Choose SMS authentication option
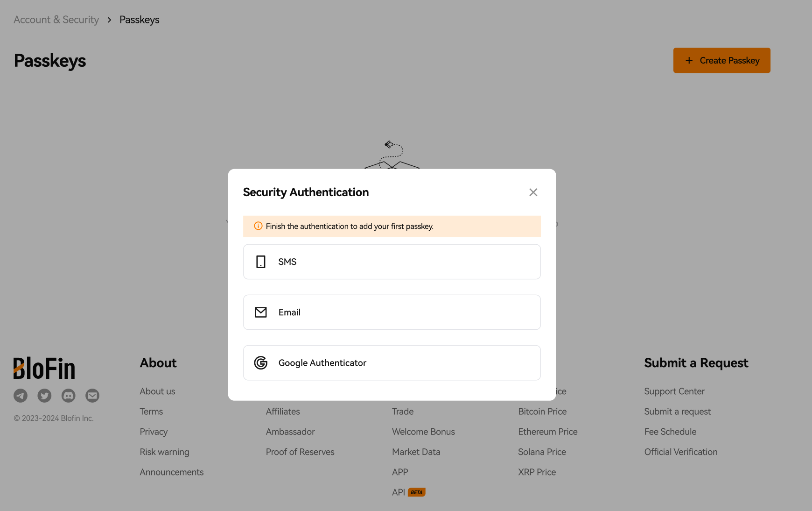 pos(392,262)
